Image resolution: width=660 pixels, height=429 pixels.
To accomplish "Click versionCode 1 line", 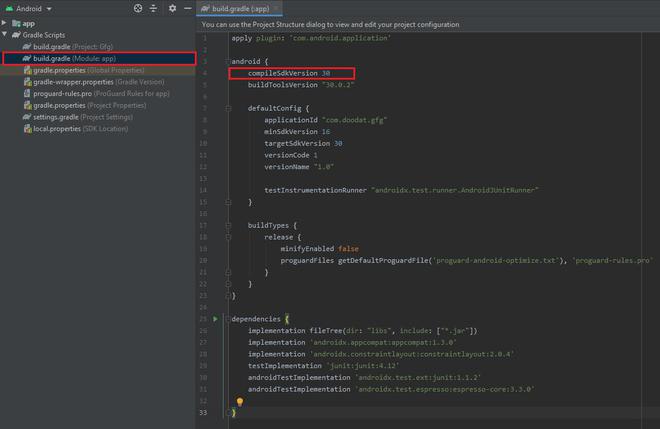I will tap(290, 155).
